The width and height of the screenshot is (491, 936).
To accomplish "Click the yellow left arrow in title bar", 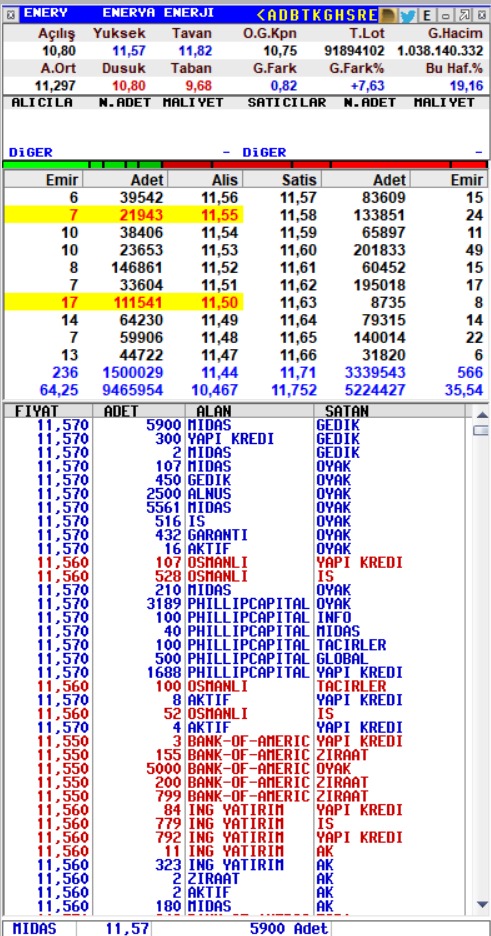I will 261,15.
